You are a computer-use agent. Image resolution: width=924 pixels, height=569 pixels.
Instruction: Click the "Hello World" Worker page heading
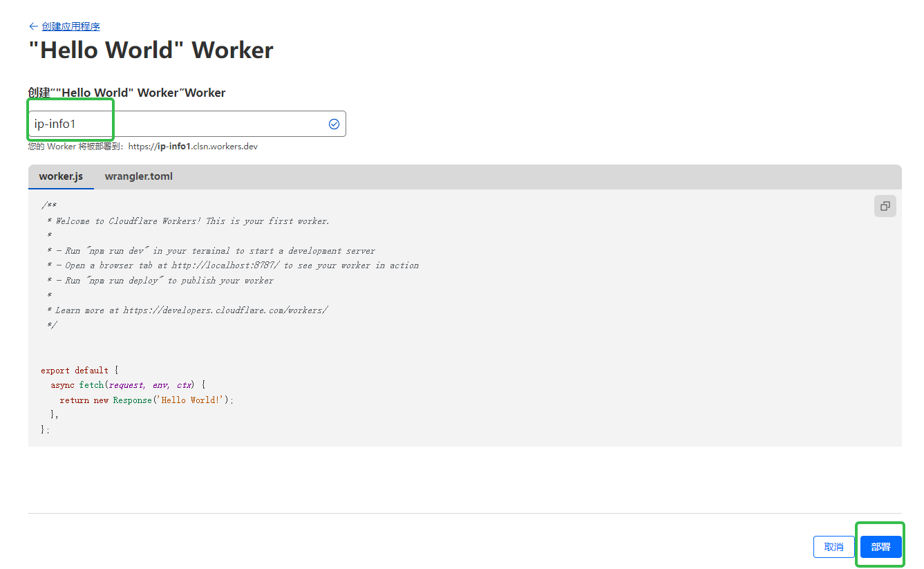click(151, 50)
